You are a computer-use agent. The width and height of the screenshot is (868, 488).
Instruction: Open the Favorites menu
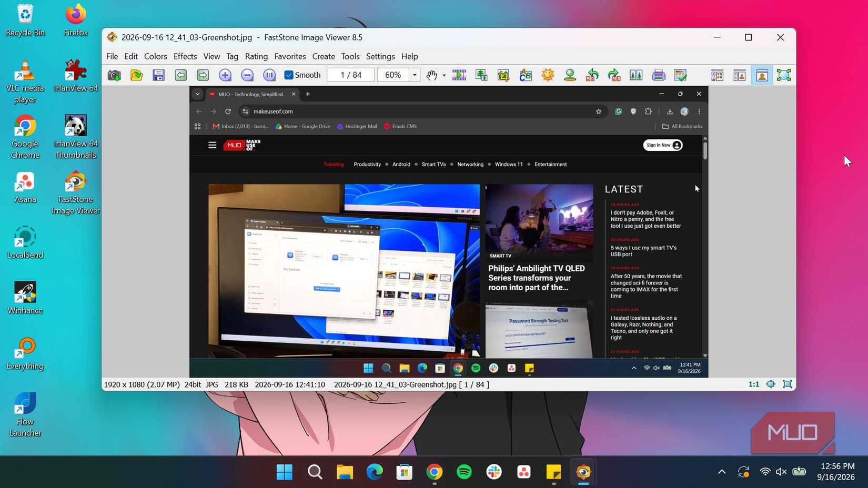tap(290, 56)
